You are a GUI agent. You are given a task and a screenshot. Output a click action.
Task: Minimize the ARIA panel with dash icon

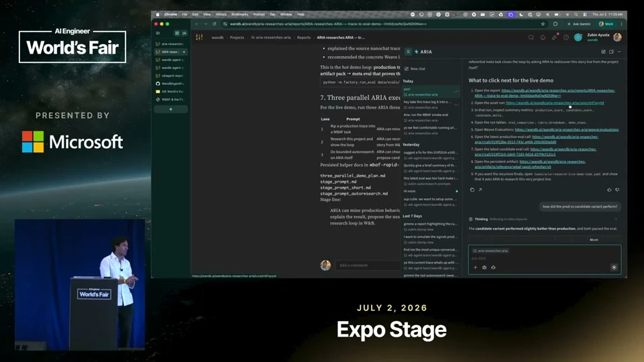(x=619, y=52)
